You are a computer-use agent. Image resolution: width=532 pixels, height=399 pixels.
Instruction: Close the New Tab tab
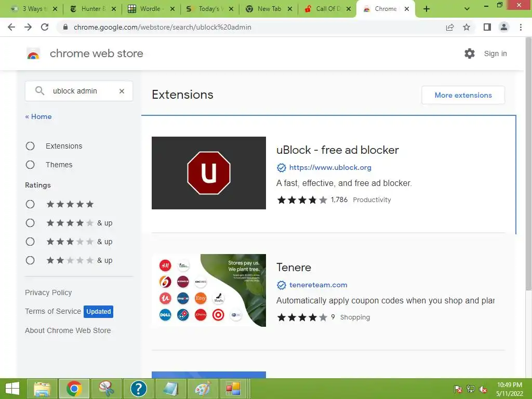tap(290, 9)
